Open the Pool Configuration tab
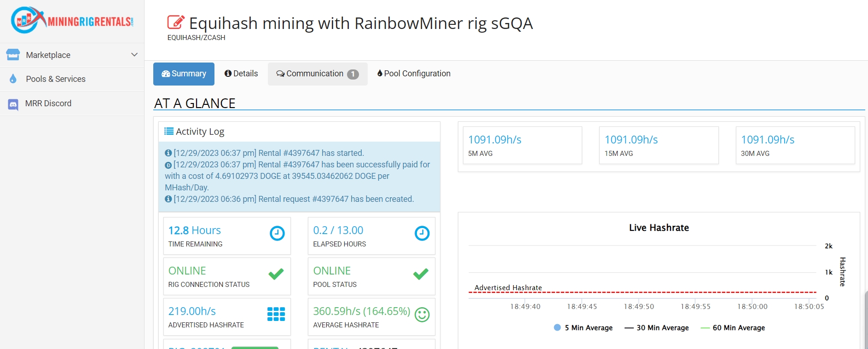This screenshot has height=349, width=868. pyautogui.click(x=414, y=74)
